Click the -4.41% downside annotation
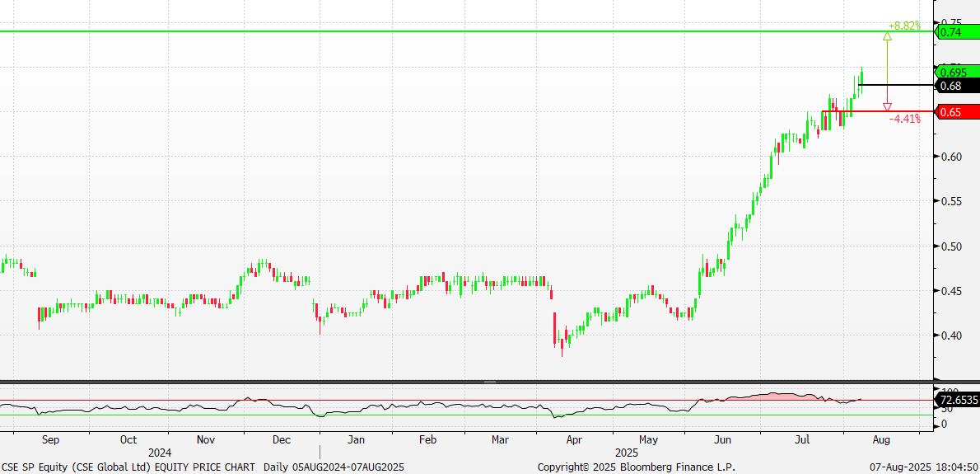The image size is (980, 474). pyautogui.click(x=904, y=118)
